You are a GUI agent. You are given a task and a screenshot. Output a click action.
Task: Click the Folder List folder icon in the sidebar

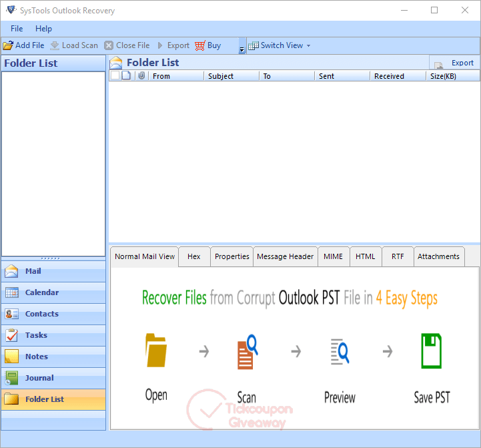click(11, 399)
